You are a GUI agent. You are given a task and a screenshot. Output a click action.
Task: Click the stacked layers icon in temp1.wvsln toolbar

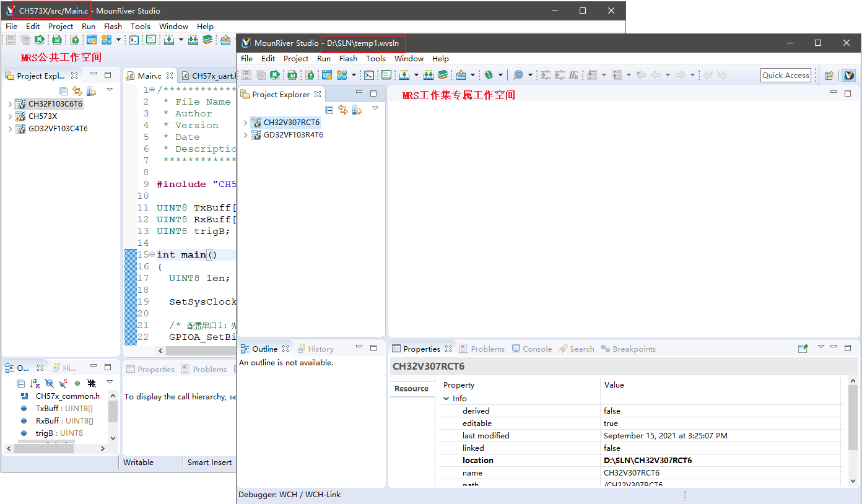pos(442,75)
